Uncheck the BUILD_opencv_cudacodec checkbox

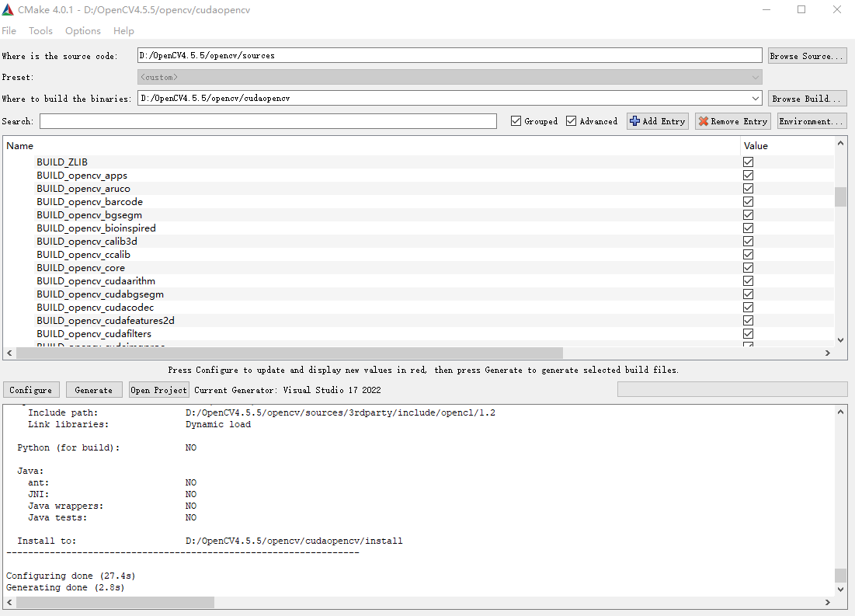click(x=748, y=308)
